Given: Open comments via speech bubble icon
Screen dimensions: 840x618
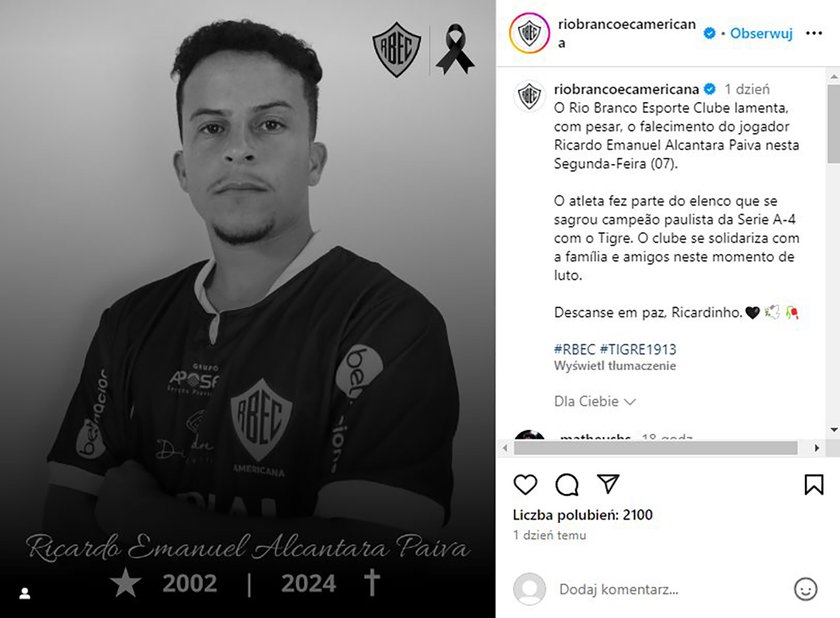Looking at the screenshot, I should point(567,485).
